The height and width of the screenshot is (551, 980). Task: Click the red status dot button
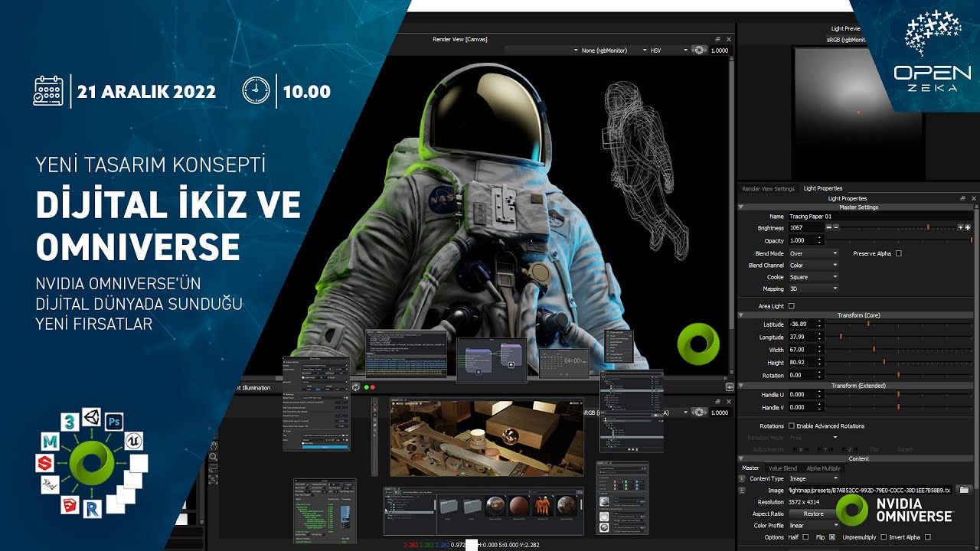(374, 387)
